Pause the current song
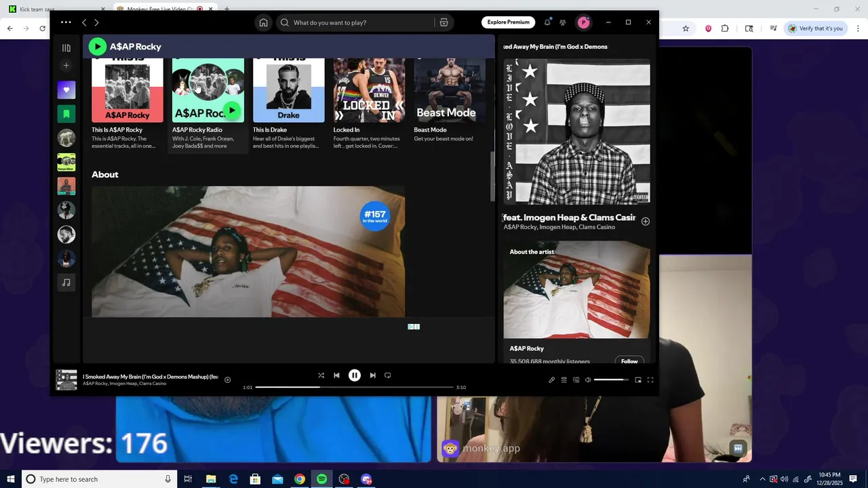This screenshot has height=488, width=868. [354, 375]
